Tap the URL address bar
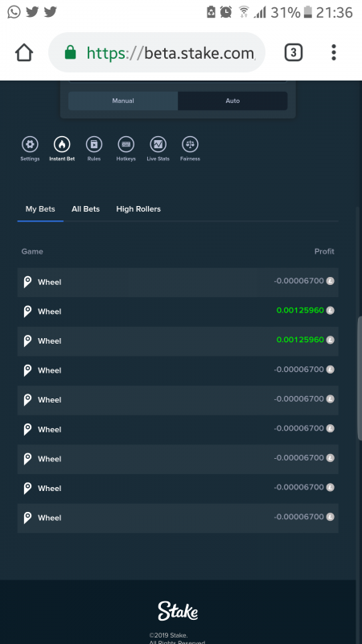Image resolution: width=362 pixels, height=644 pixels. (x=157, y=52)
